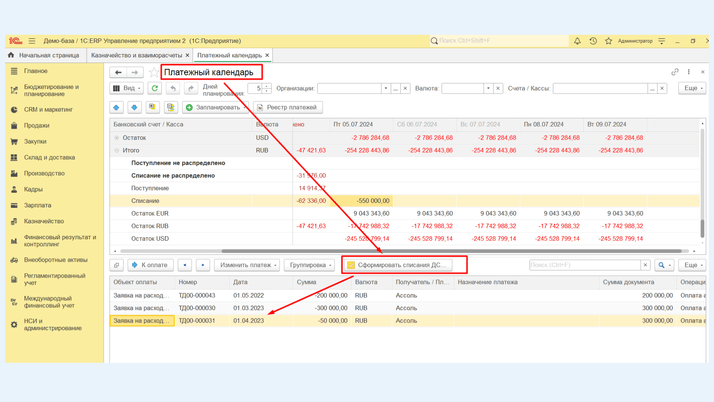This screenshot has height=402, width=714.
Task: Open home icon for Начальная страница
Action: point(11,55)
